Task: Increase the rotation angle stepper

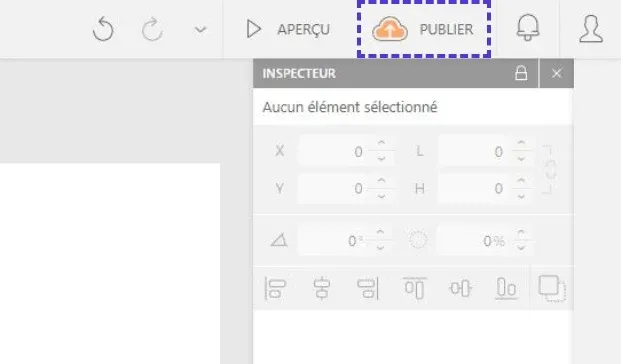Action: [380, 233]
